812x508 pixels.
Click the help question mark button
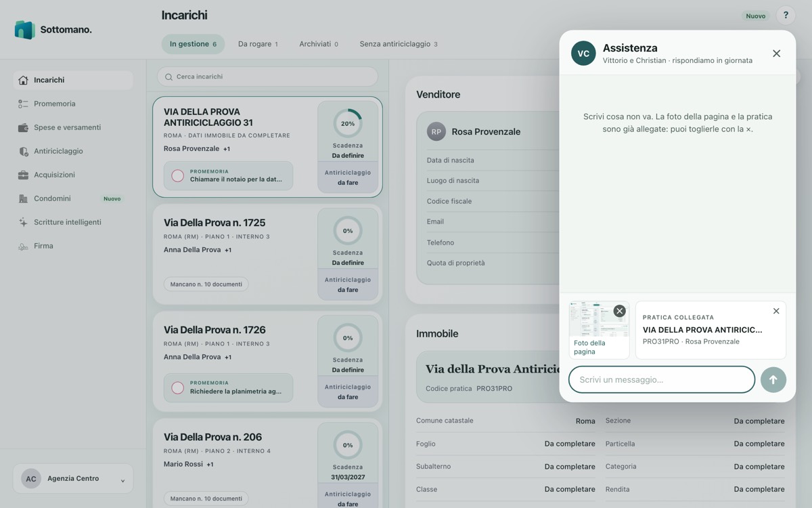pyautogui.click(x=786, y=16)
